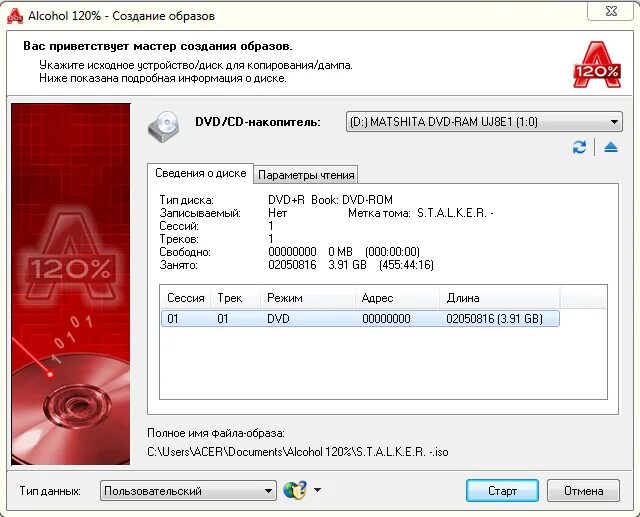This screenshot has width=640, height=517.
Task: Open the DVD/CD drive dropdown MATSHITA
Action: click(484, 122)
